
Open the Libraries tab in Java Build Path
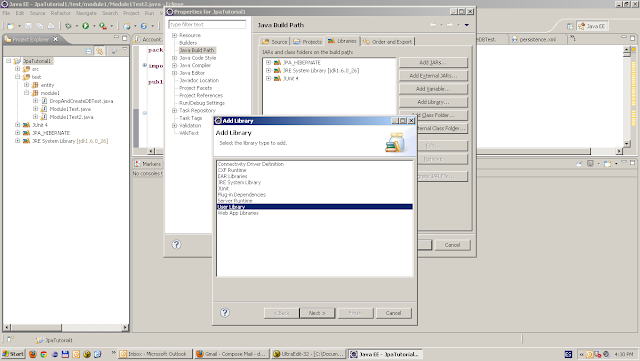point(342,41)
